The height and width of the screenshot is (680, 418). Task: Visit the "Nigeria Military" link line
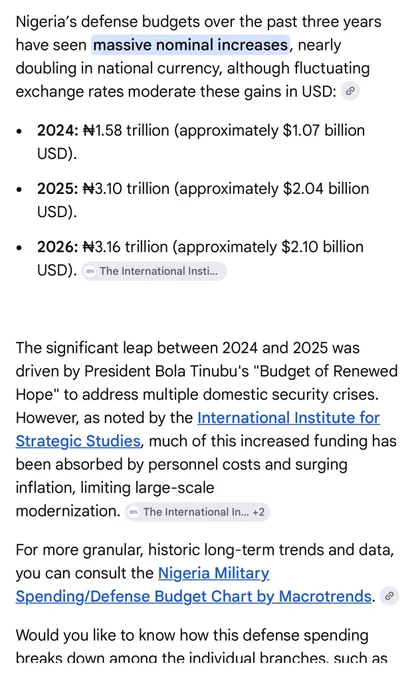coord(214,573)
